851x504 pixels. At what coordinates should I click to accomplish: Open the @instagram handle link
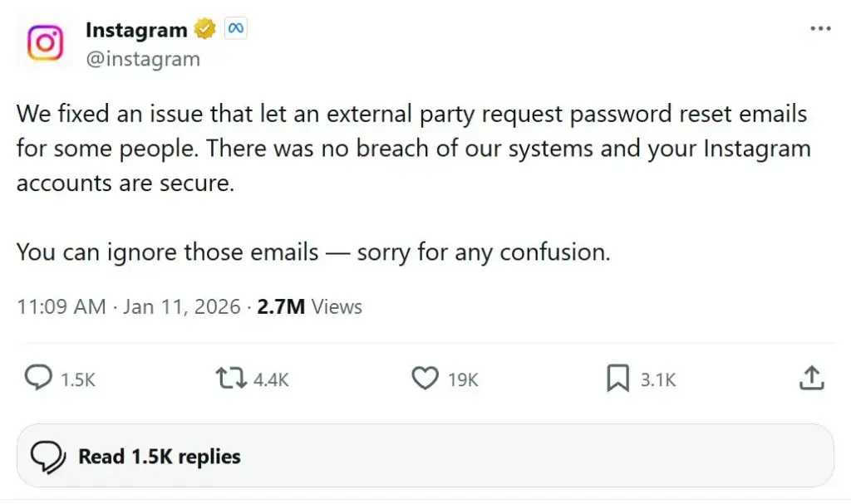click(x=143, y=59)
